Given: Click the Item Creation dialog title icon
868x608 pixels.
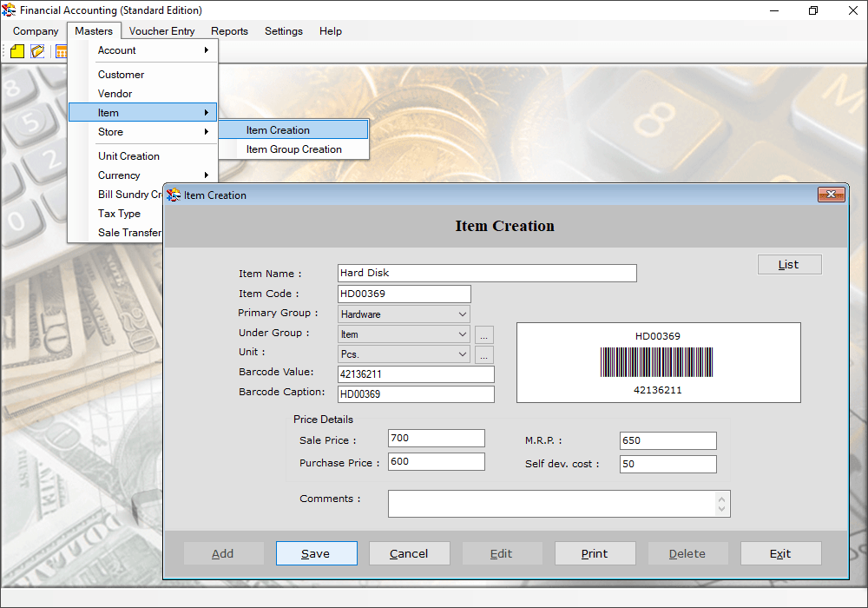Looking at the screenshot, I should pyautogui.click(x=174, y=195).
